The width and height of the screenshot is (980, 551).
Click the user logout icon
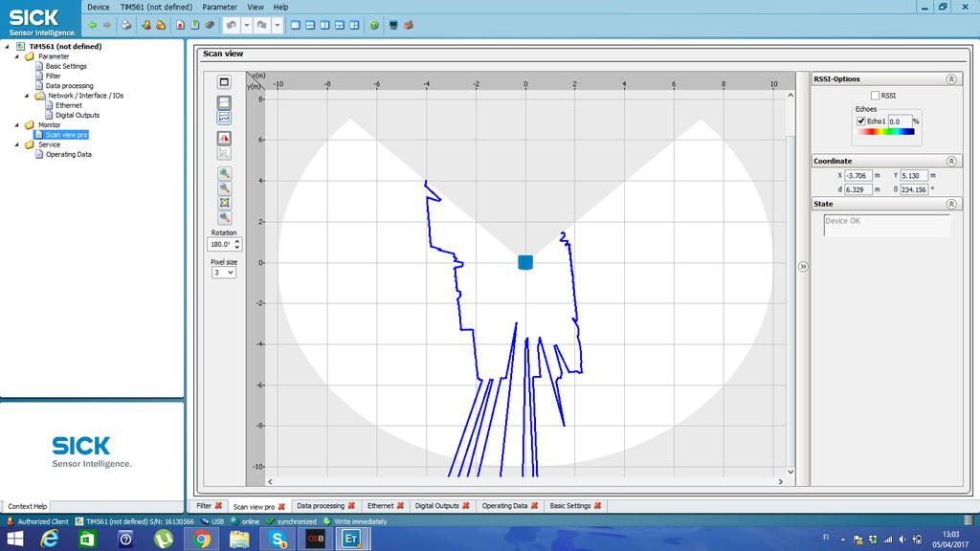tap(161, 25)
